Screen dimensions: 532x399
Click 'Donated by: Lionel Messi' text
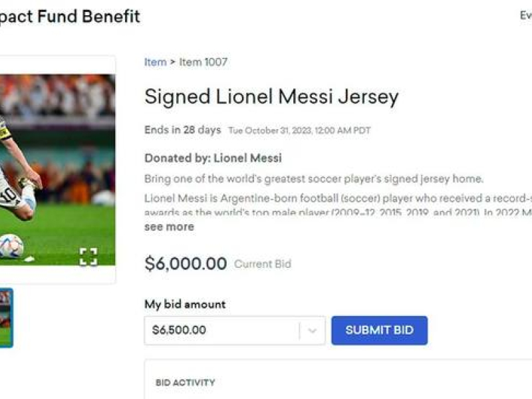tap(213, 158)
